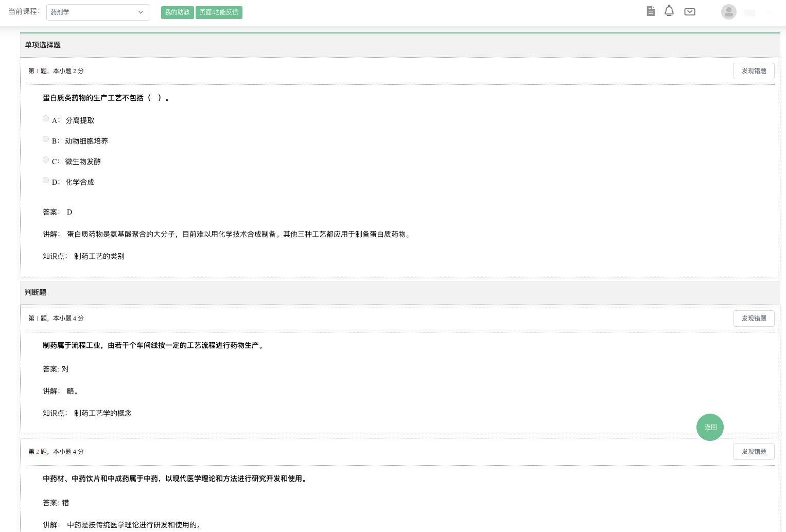This screenshot has height=532, width=786.
Task: Click statement 中药材、中药饮片和中成药属于中药
Action: click(x=175, y=478)
